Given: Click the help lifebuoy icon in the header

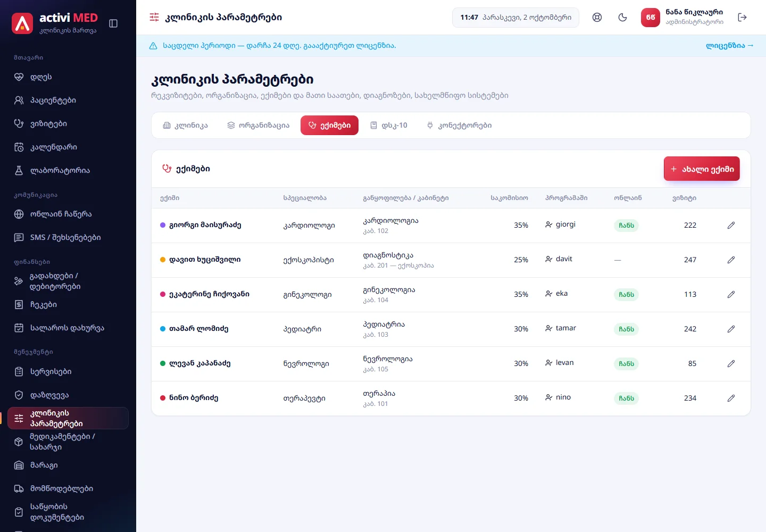Looking at the screenshot, I should (x=597, y=18).
